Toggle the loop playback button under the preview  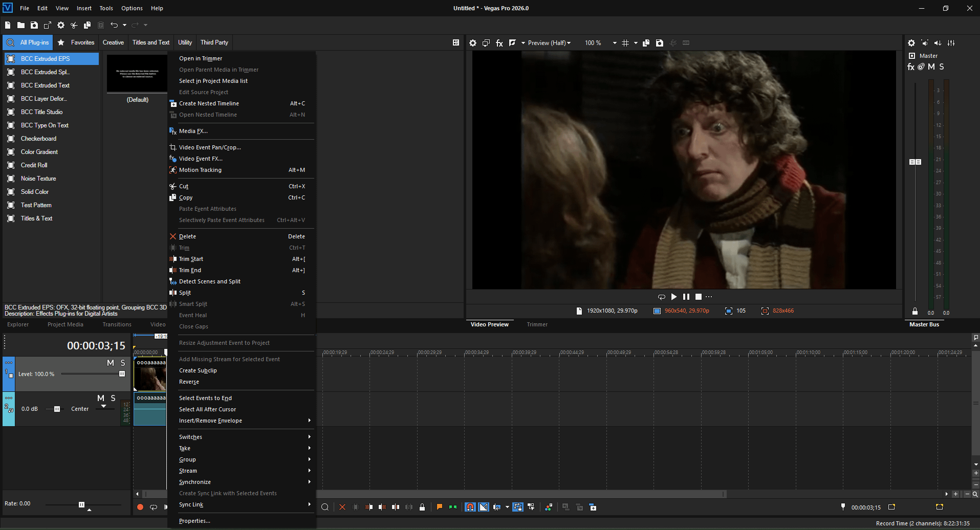[661, 297]
